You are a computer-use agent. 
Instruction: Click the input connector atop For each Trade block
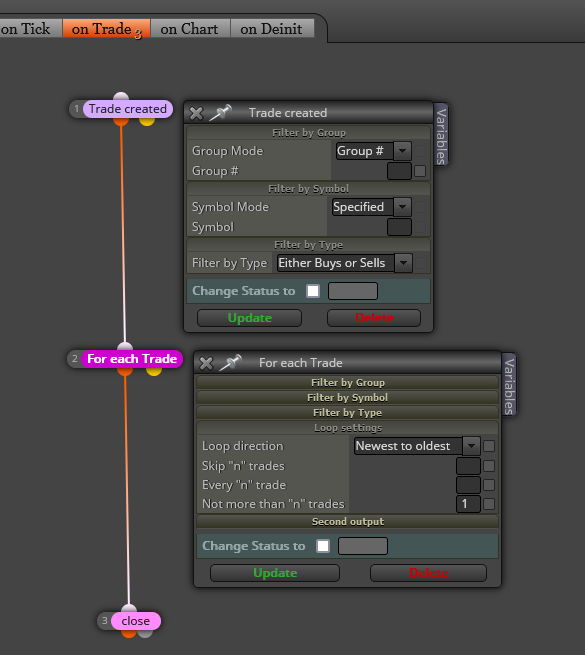[125, 346]
